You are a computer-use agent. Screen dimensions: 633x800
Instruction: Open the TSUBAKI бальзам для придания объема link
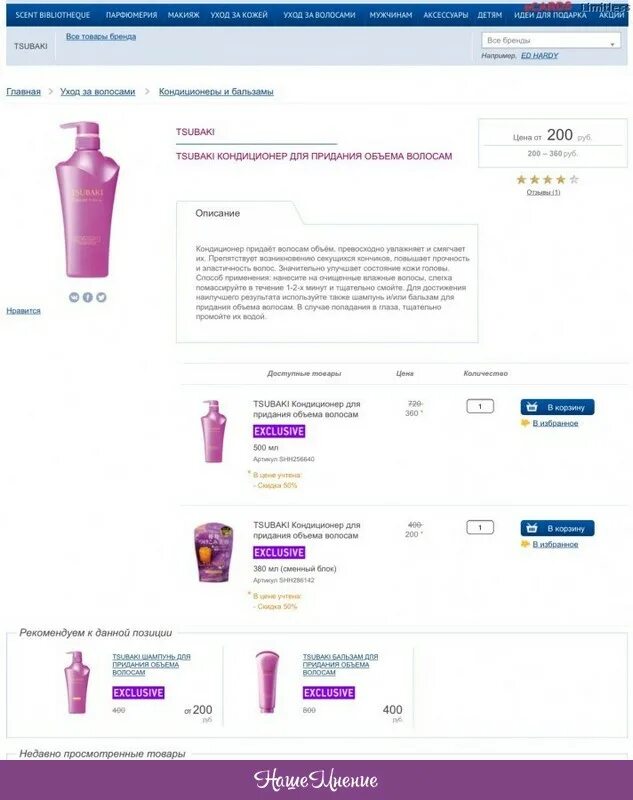pos(340,665)
